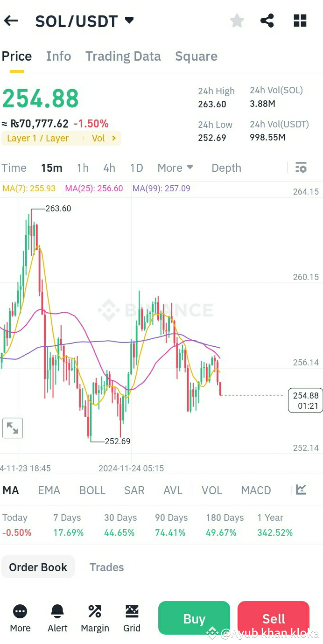Image resolution: width=323 pixels, height=644 pixels.
Task: Open the layout grid icon top right
Action: (x=300, y=21)
